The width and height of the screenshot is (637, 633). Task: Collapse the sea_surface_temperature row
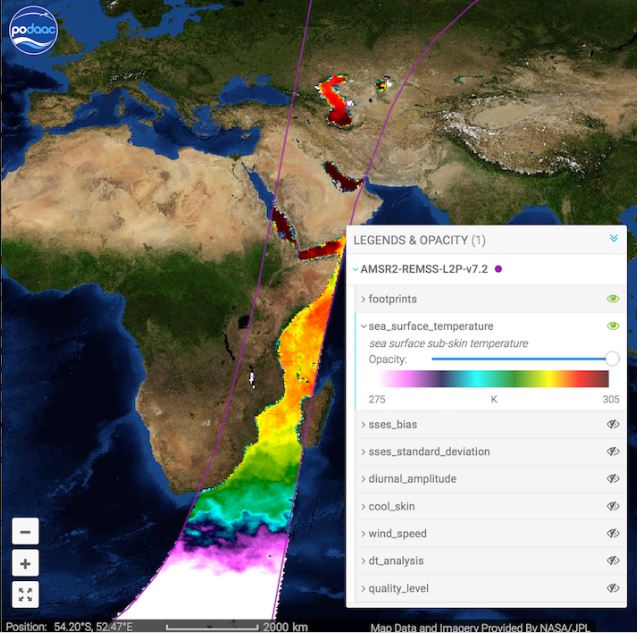point(363,326)
